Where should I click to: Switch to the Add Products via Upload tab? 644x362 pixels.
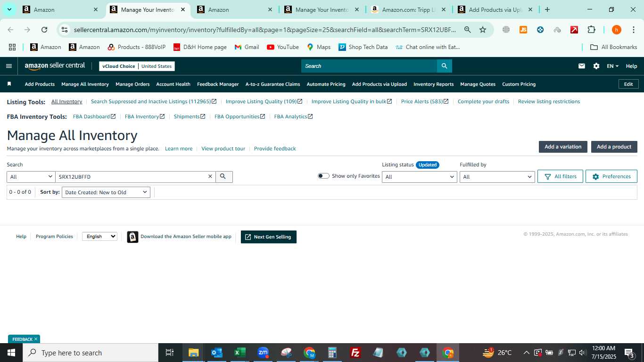click(x=495, y=9)
